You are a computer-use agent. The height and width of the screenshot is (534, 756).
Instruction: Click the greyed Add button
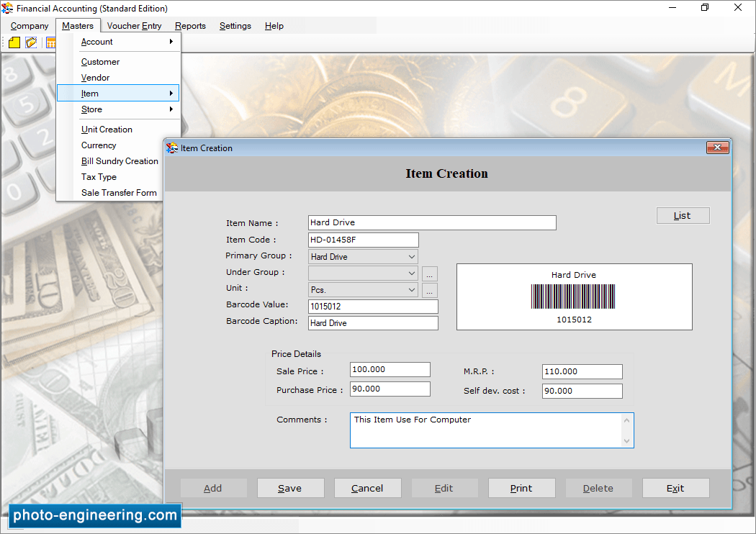pos(213,488)
